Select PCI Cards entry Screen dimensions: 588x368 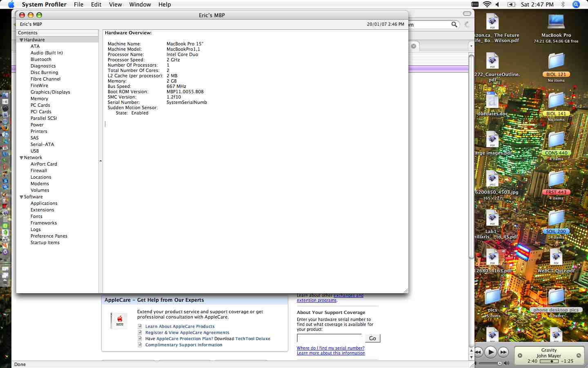(x=41, y=112)
